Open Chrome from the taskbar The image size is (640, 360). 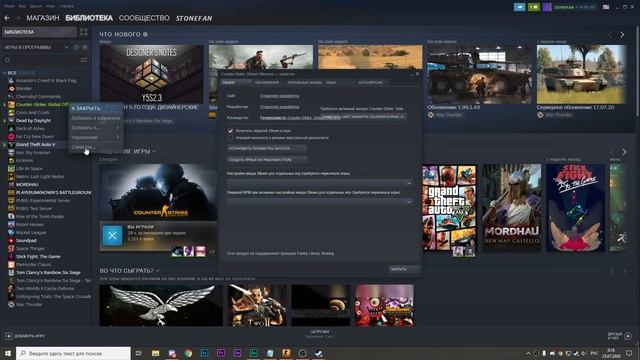click(188, 353)
